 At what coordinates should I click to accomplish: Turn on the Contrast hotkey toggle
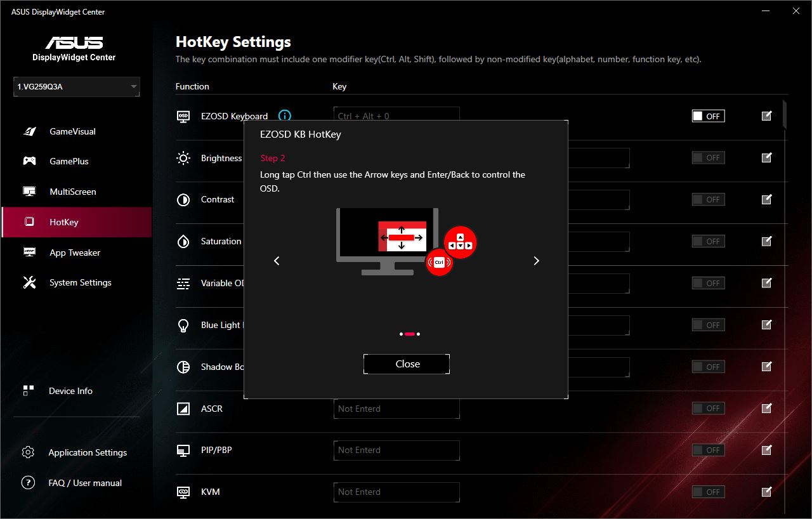tap(708, 199)
